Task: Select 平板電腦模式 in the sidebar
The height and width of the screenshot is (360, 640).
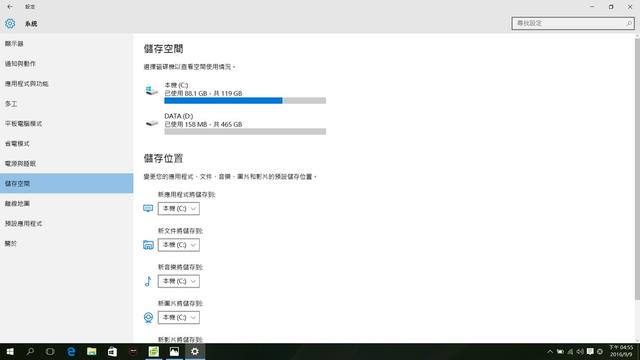Action: 67,124
